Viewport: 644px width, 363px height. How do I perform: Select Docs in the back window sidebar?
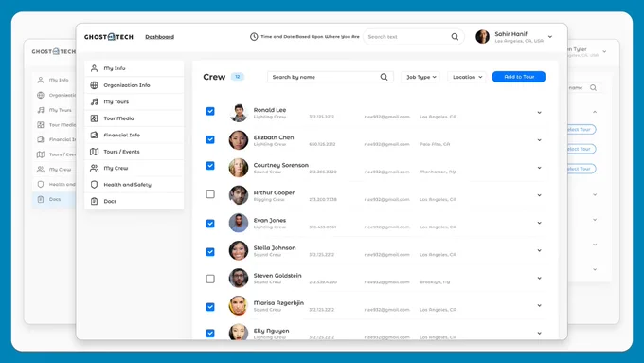(x=54, y=199)
